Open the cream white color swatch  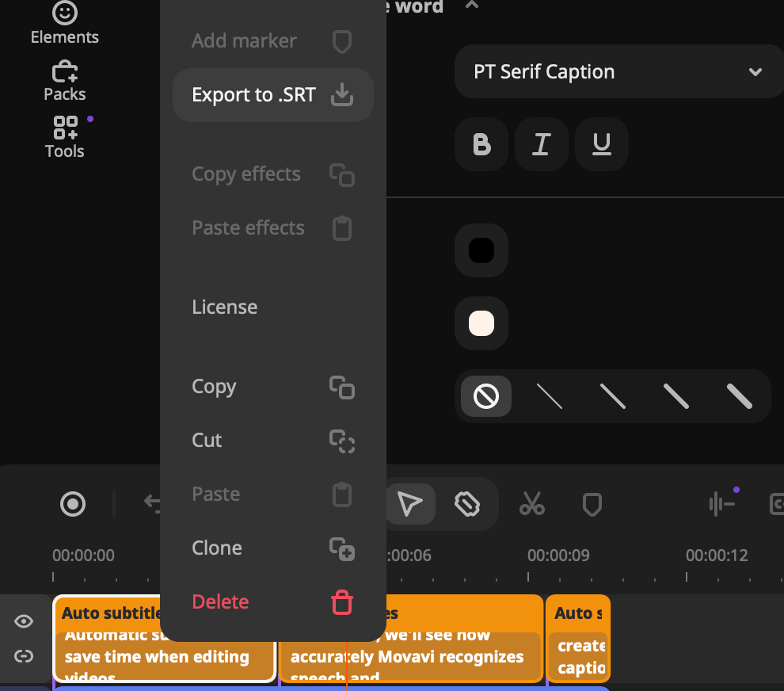481,323
